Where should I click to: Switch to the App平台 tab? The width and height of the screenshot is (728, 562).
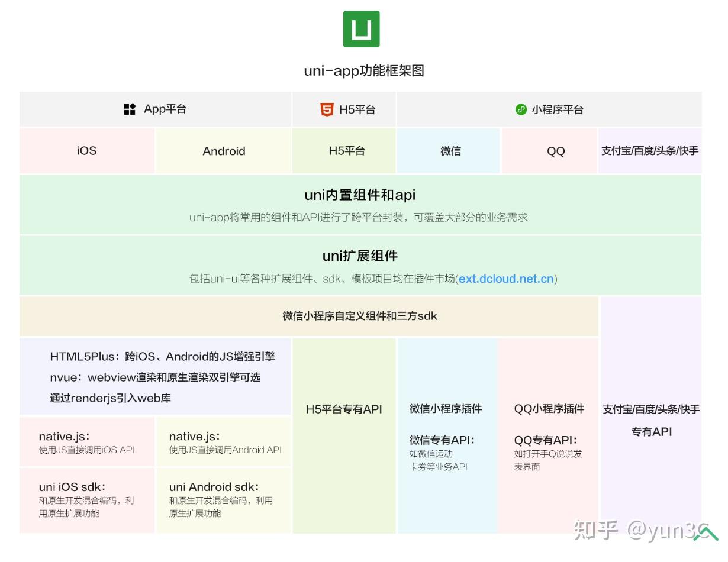(x=155, y=109)
